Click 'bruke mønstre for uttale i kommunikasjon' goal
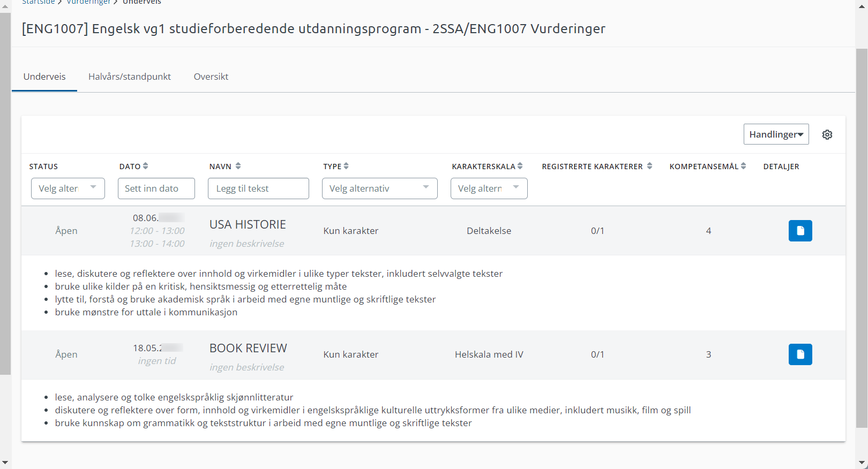 (146, 312)
